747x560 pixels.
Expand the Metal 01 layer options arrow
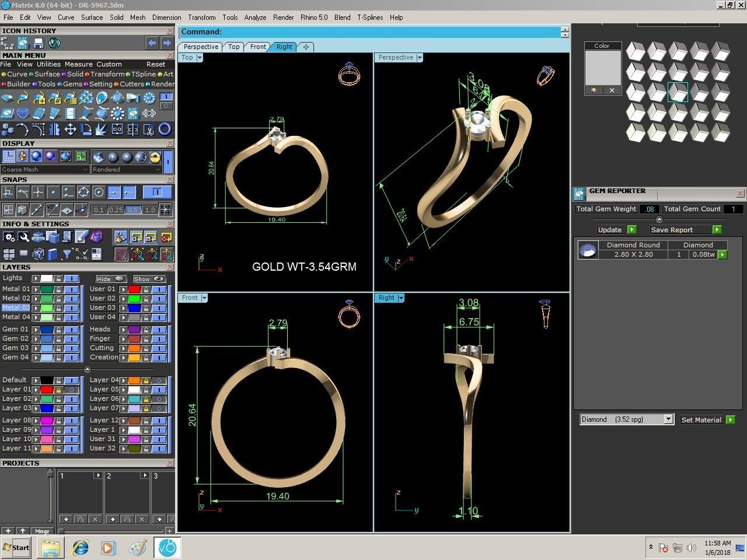pyautogui.click(x=36, y=289)
